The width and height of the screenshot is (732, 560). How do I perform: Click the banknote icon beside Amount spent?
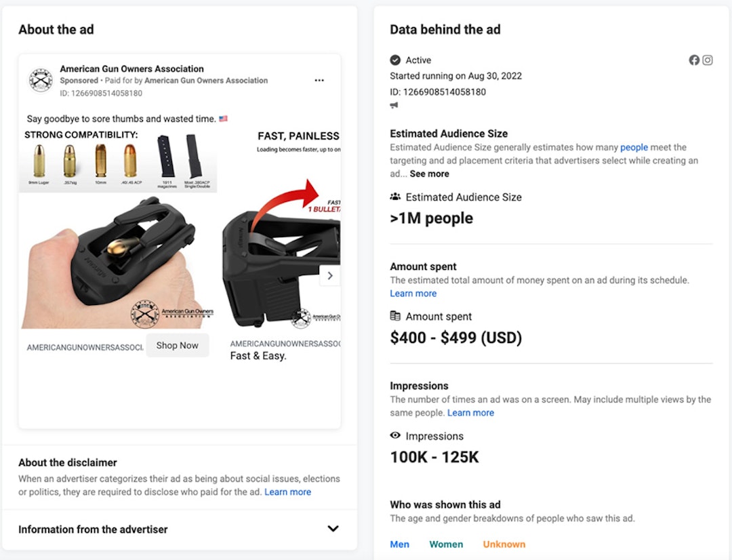[394, 316]
